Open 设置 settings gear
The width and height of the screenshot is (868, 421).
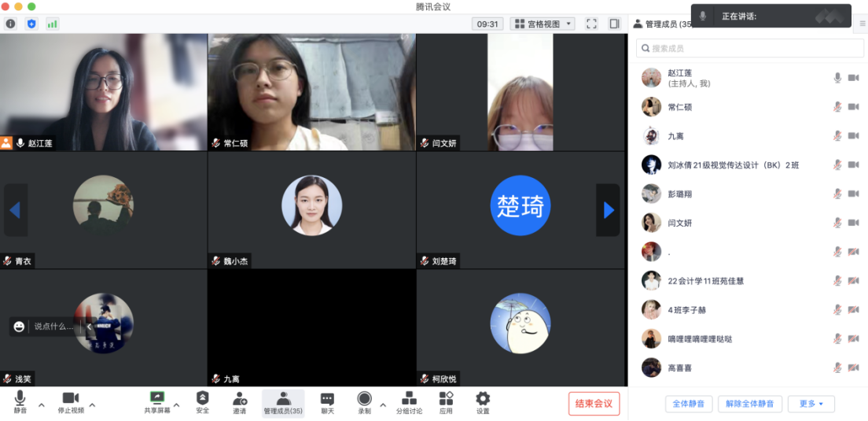[483, 402]
